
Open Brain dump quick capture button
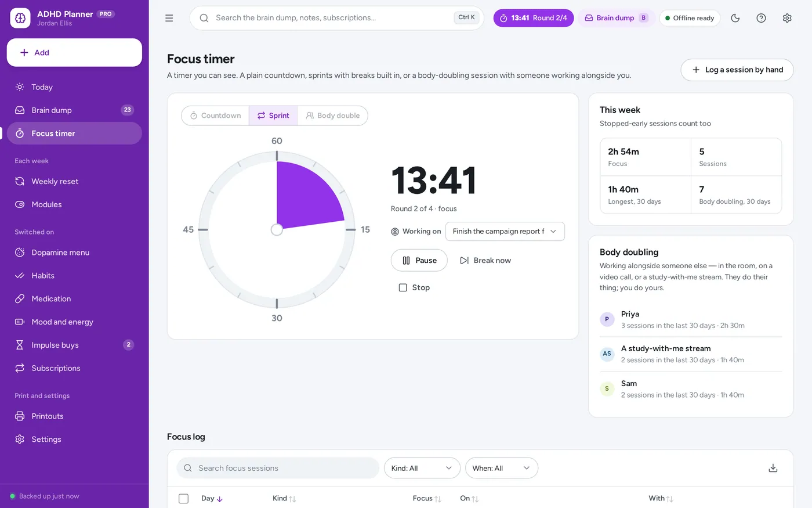coord(616,18)
